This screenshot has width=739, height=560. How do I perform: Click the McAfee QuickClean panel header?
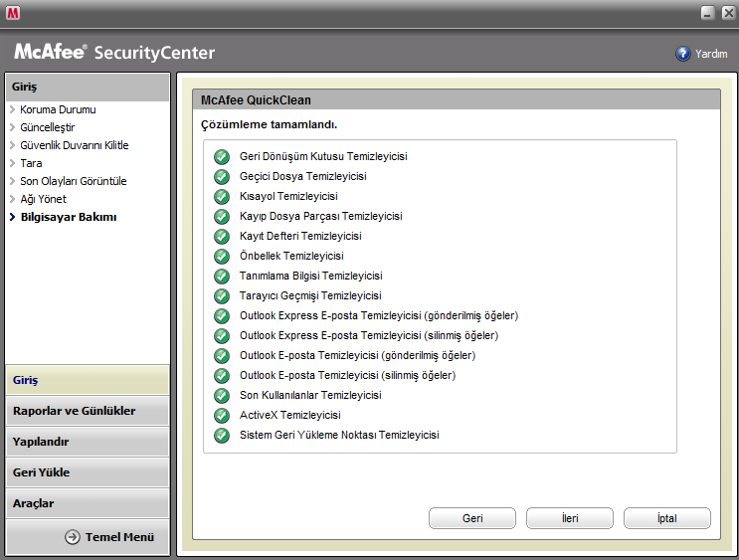(x=457, y=99)
